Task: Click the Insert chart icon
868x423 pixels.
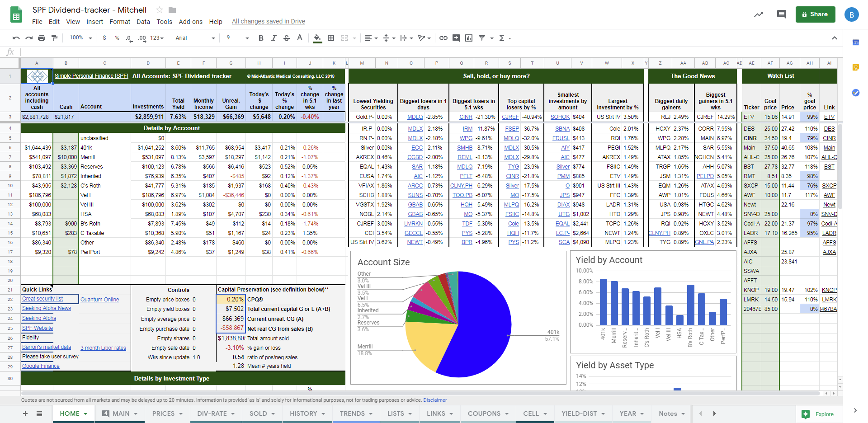Action: (x=469, y=38)
